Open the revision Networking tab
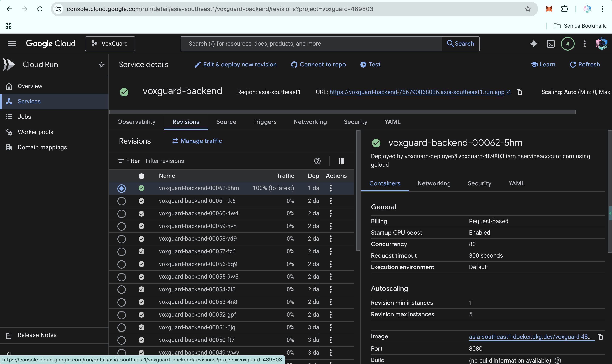This screenshot has height=364, width=612. point(434,183)
